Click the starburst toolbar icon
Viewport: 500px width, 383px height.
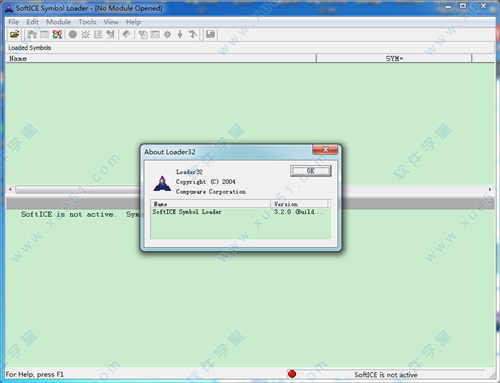[x=85, y=34]
